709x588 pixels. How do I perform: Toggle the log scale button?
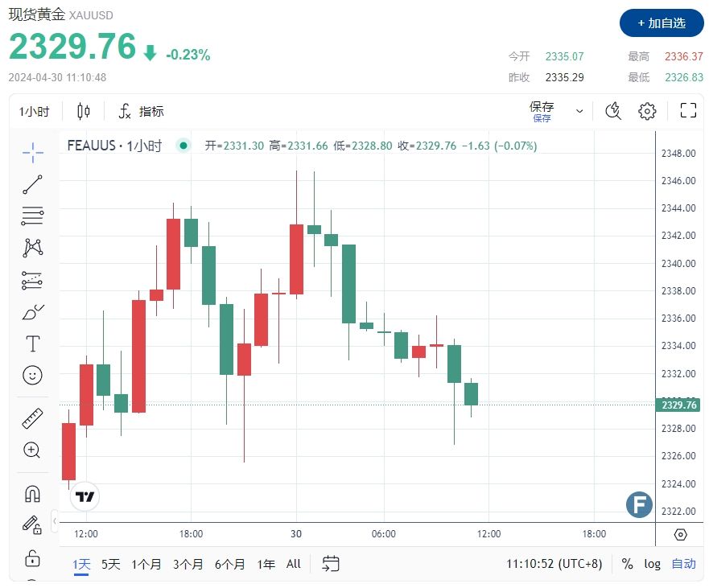click(x=652, y=564)
